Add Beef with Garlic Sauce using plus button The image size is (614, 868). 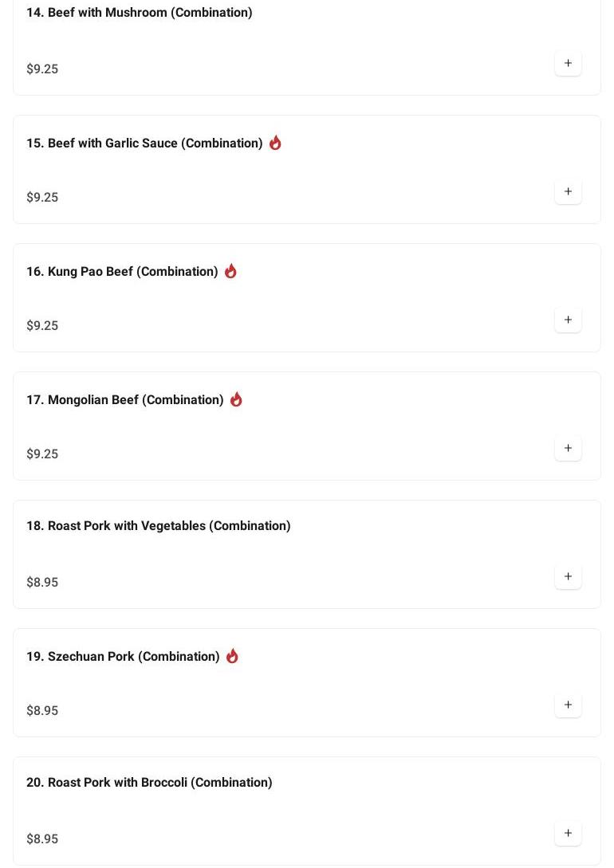click(568, 192)
